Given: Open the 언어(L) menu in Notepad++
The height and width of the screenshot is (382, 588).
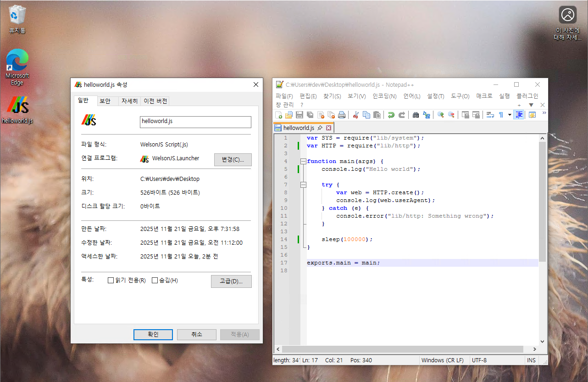Looking at the screenshot, I should pyautogui.click(x=411, y=96).
